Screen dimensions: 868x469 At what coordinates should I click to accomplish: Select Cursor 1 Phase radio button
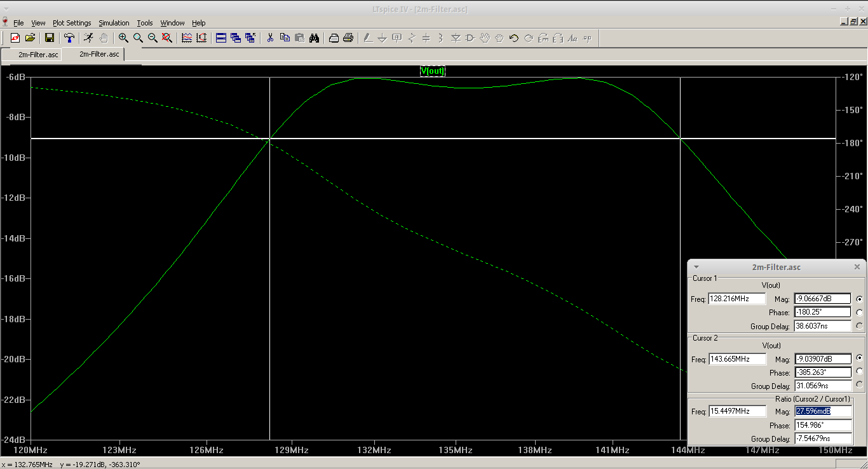(860, 312)
